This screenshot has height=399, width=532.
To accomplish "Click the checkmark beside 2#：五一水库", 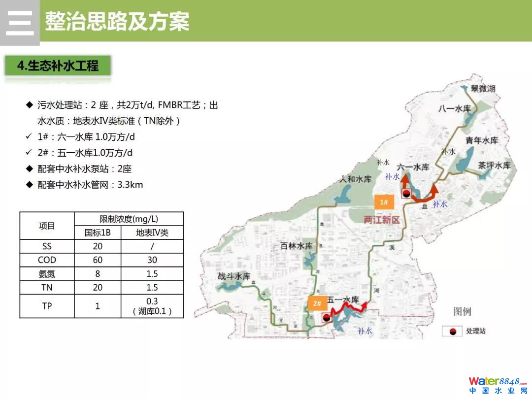I will [x=29, y=153].
